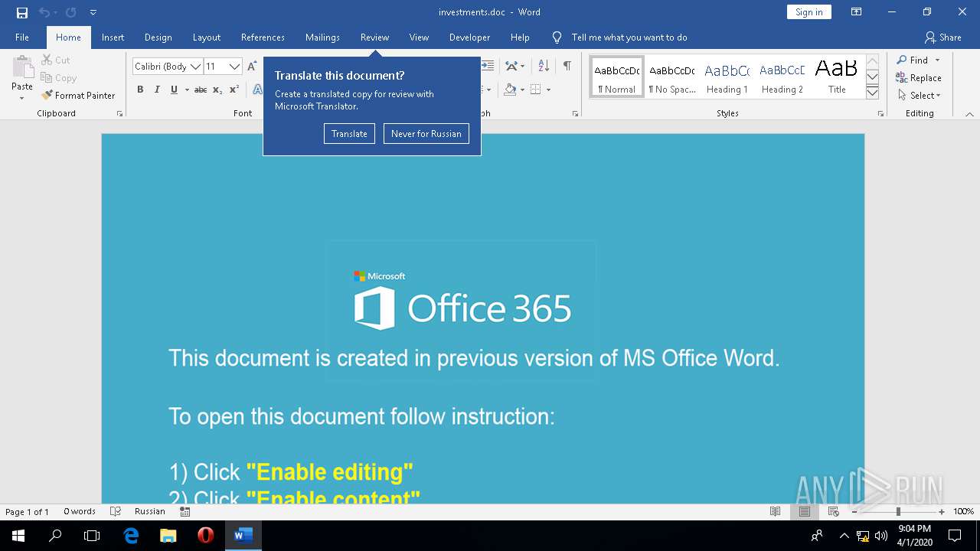The height and width of the screenshot is (551, 980).
Task: Apply the Heading 2 style
Action: 782,77
